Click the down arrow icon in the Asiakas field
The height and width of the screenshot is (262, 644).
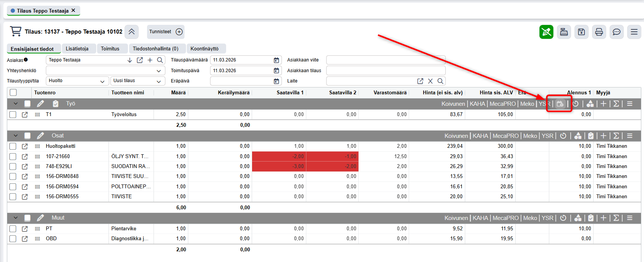pos(129,60)
